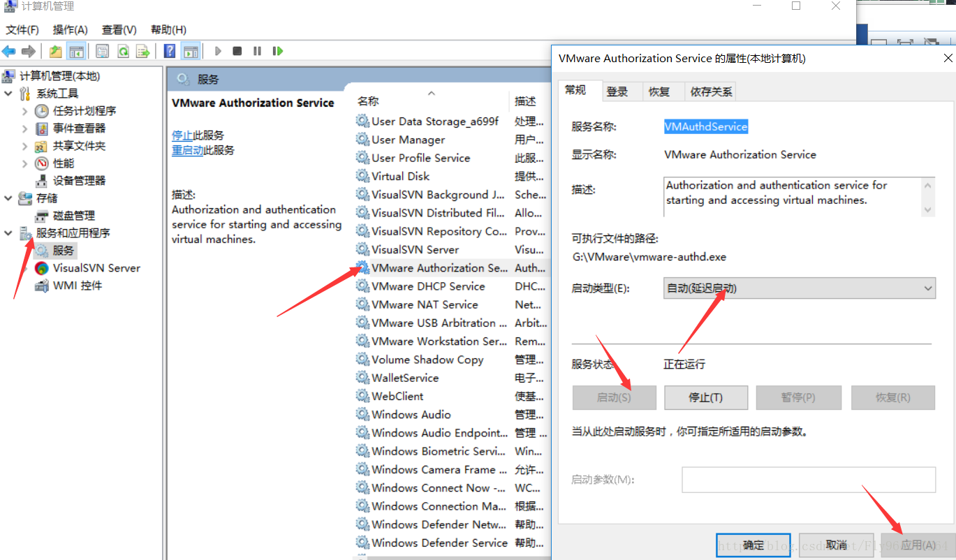Click the 任务计划程序 clock icon
The image size is (956, 560).
point(42,110)
